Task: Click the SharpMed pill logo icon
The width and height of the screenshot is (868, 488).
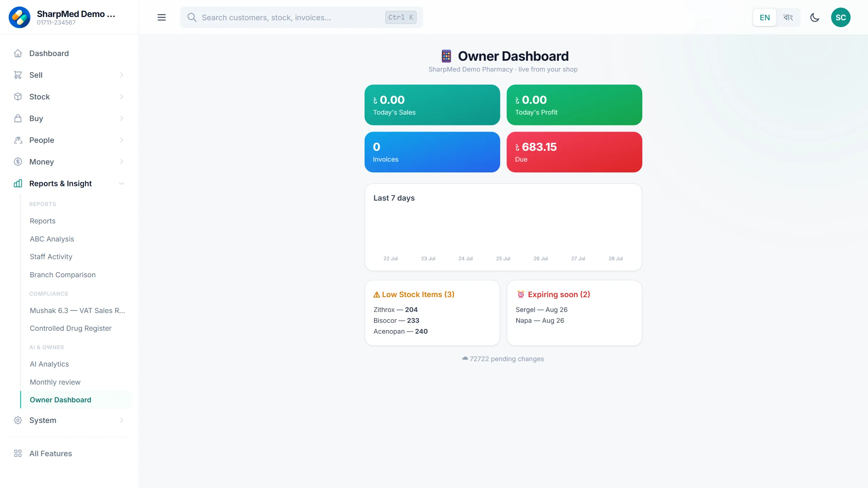Action: 20,17
